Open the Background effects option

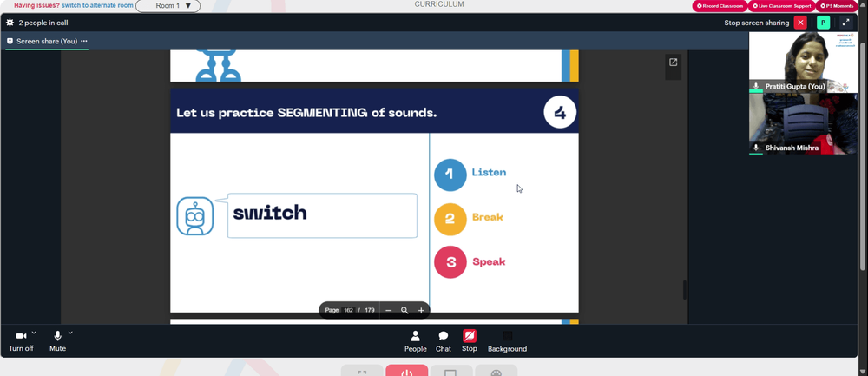[507, 341]
